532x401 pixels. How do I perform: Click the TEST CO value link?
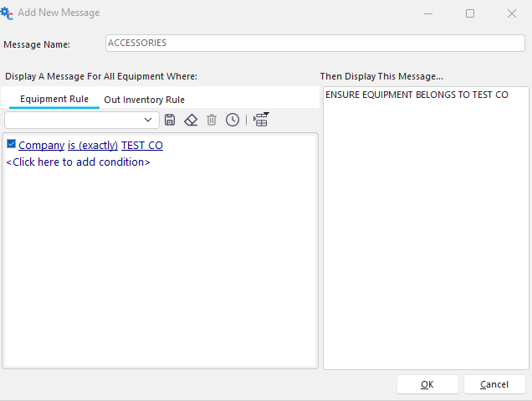point(142,146)
